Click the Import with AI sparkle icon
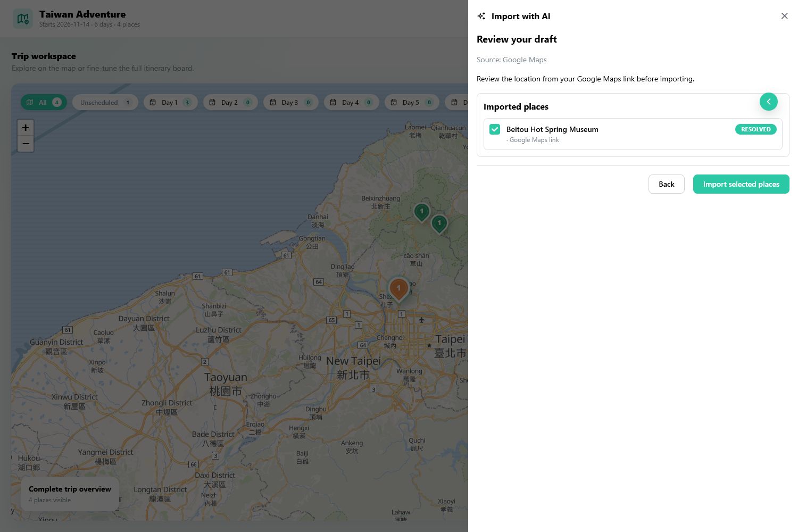This screenshot has height=532, width=798. click(x=481, y=16)
